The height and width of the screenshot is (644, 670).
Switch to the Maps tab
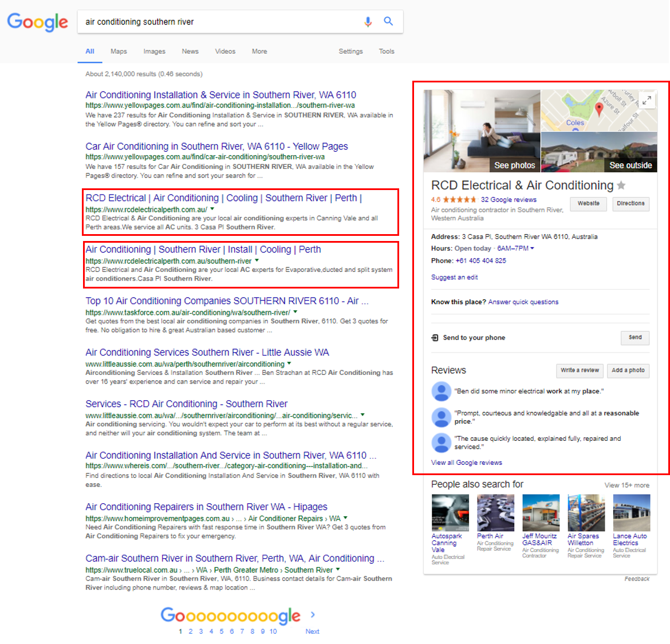click(x=119, y=52)
